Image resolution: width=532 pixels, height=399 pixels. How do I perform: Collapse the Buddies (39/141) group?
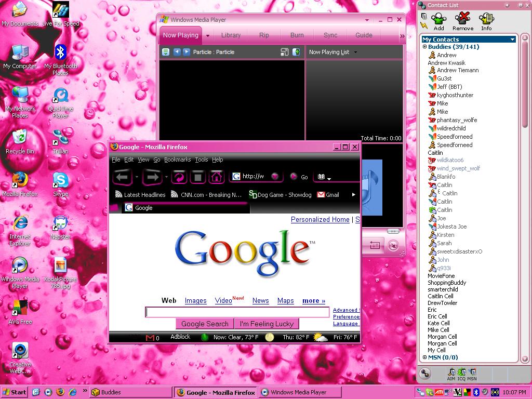click(424, 46)
